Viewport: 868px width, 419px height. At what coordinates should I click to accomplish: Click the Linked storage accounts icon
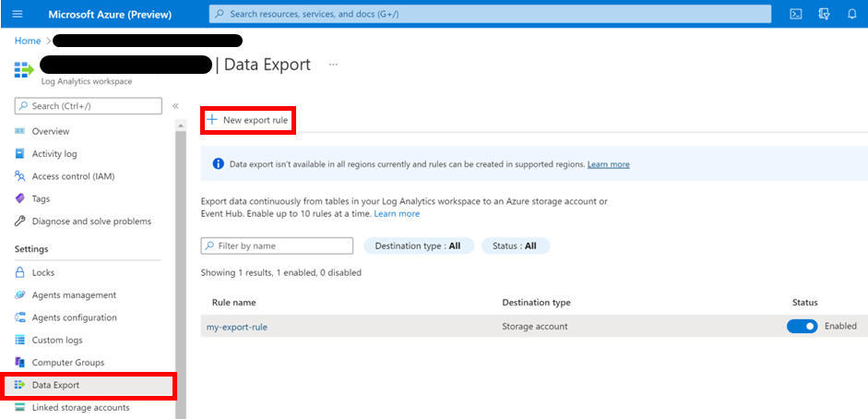pos(20,407)
